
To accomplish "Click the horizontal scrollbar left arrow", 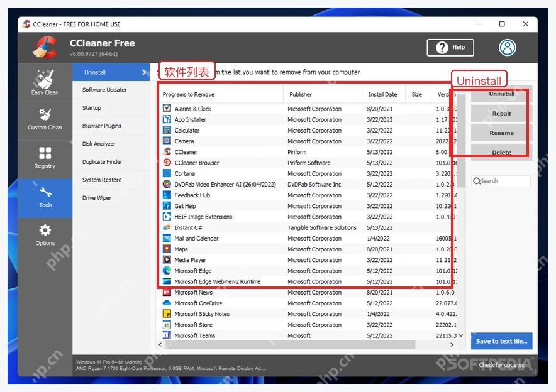I will 160,344.
